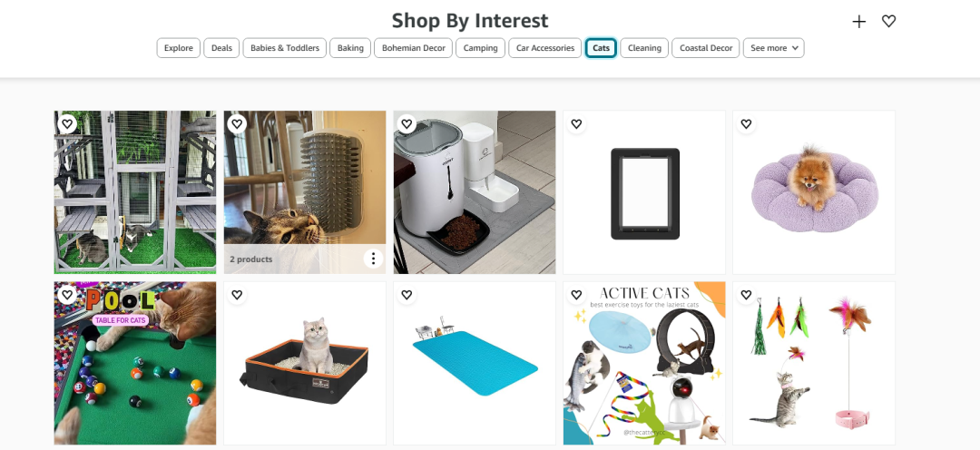Choose the Camping interest tab
The width and height of the screenshot is (980, 450).
(x=480, y=48)
